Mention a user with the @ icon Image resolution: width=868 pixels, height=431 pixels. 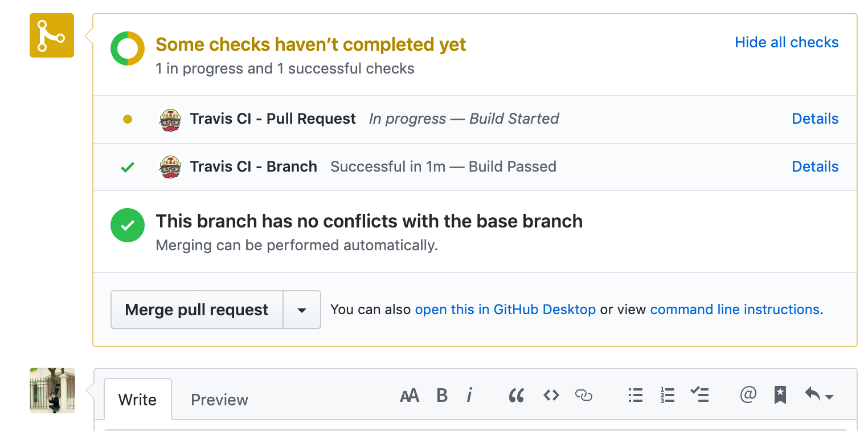point(748,395)
